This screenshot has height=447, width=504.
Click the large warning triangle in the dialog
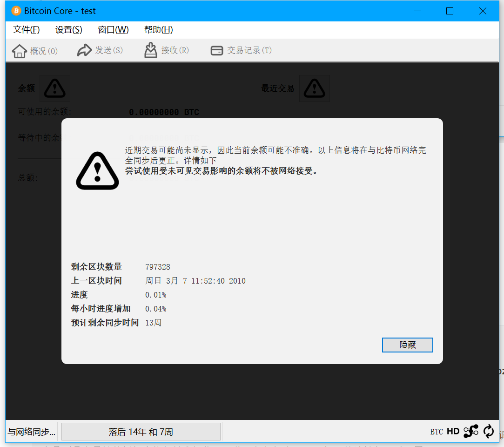(x=97, y=171)
